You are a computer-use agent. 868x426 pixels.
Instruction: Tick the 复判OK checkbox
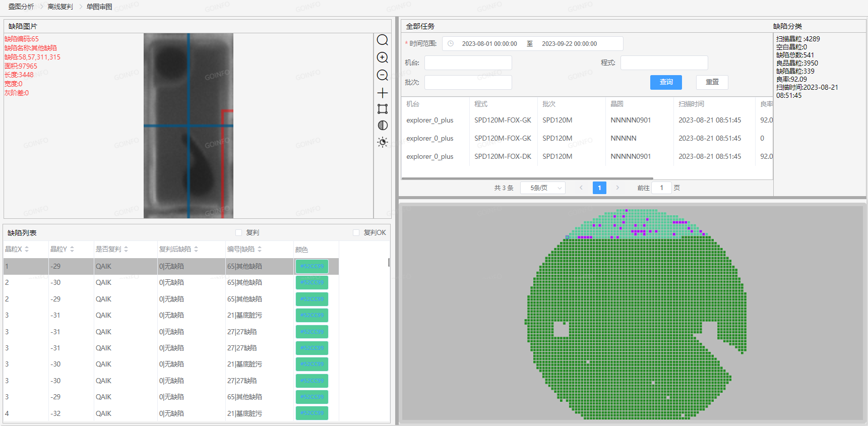click(x=356, y=232)
